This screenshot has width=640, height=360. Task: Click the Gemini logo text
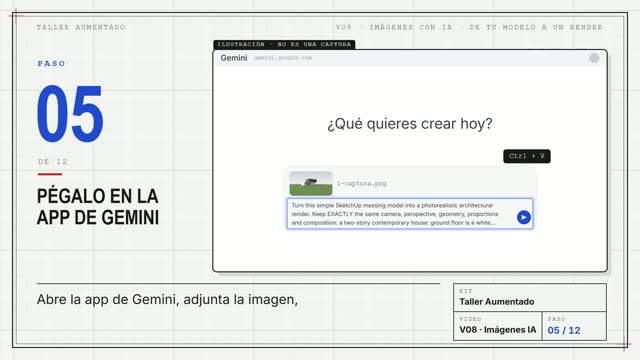pyautogui.click(x=234, y=58)
